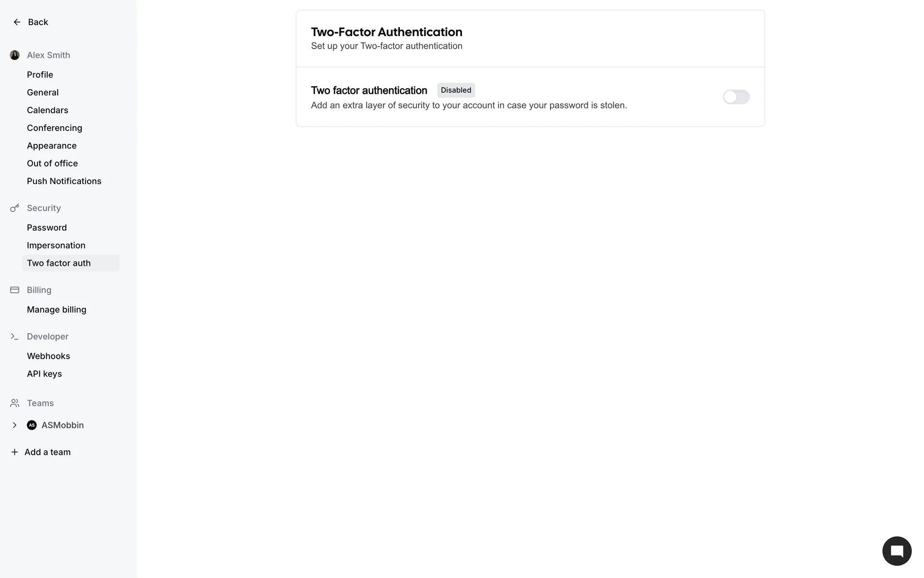Click the plus icon beside Add a team
Image resolution: width=924 pixels, height=578 pixels.
pos(14,452)
